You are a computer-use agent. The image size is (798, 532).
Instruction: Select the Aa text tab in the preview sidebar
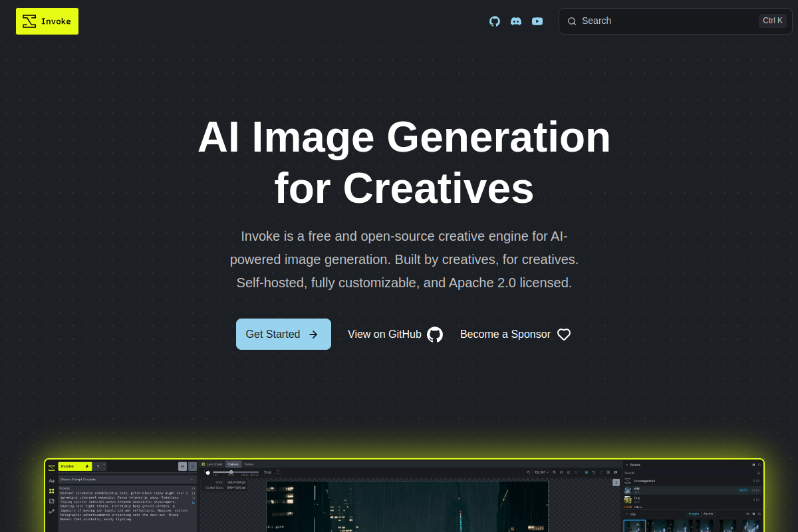pos(51,481)
